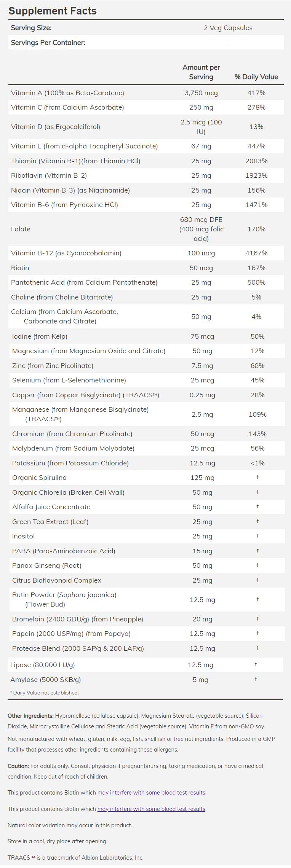Open the first "may interfere with some blood test results" link
This screenshot has width=291, height=868.
click(x=151, y=793)
